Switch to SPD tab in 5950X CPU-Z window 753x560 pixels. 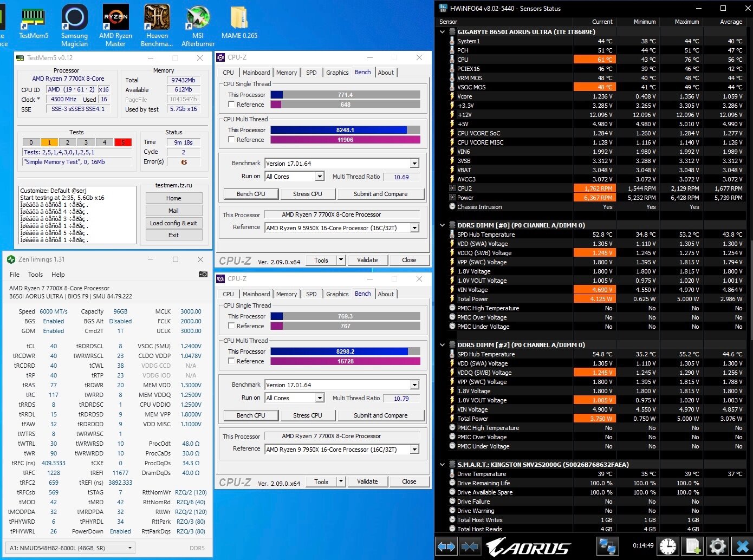311,73
